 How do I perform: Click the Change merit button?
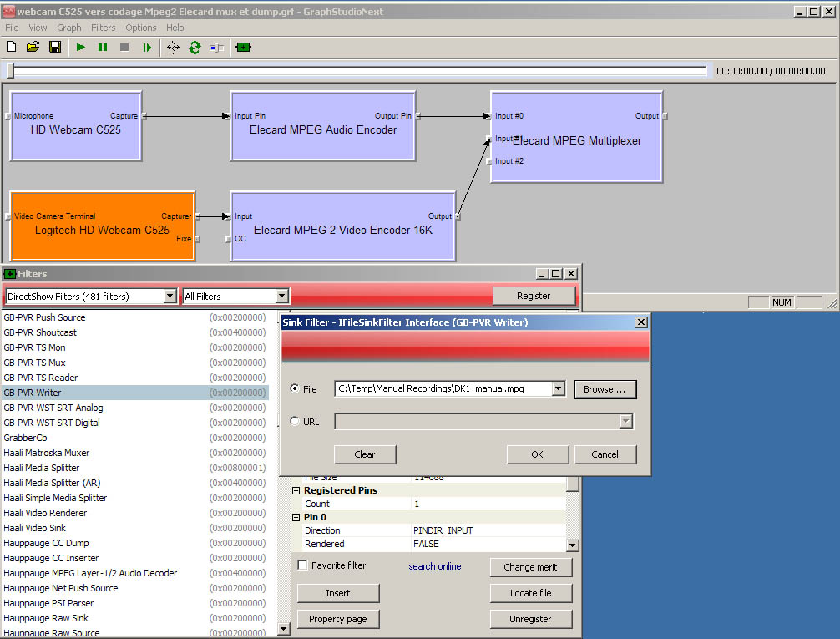click(531, 567)
